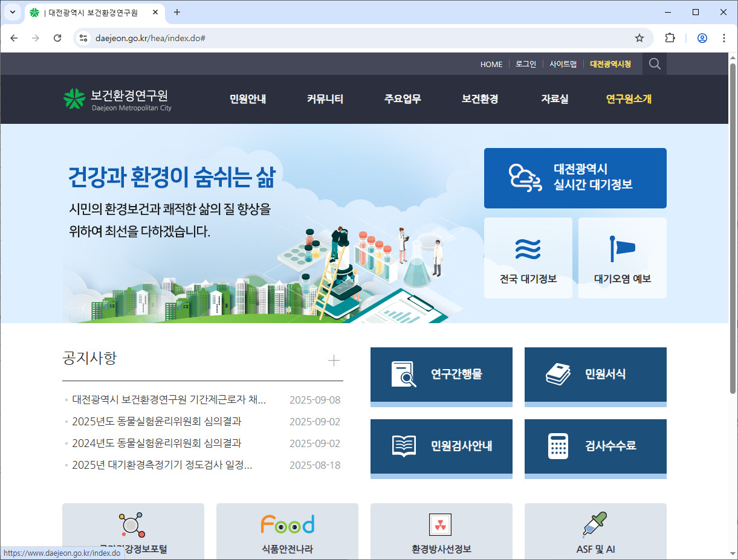This screenshot has width=738, height=560.
Task: Open the site search magnifier icon
Action: pos(654,63)
